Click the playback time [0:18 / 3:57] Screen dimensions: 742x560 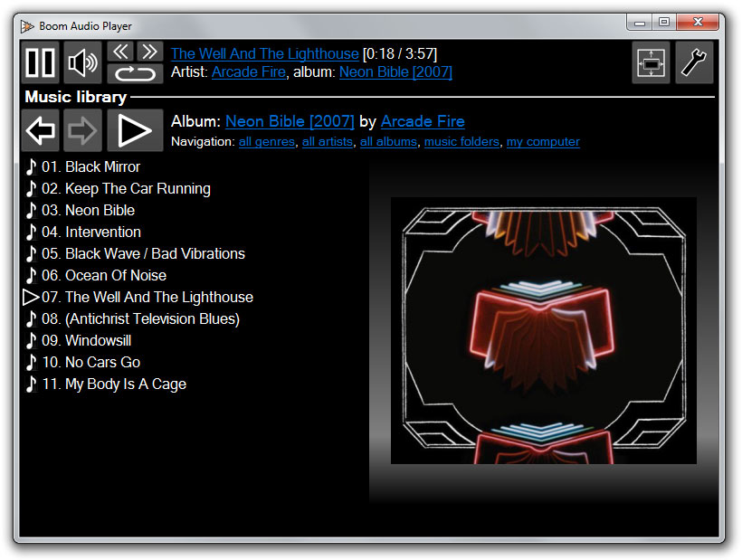[x=400, y=54]
